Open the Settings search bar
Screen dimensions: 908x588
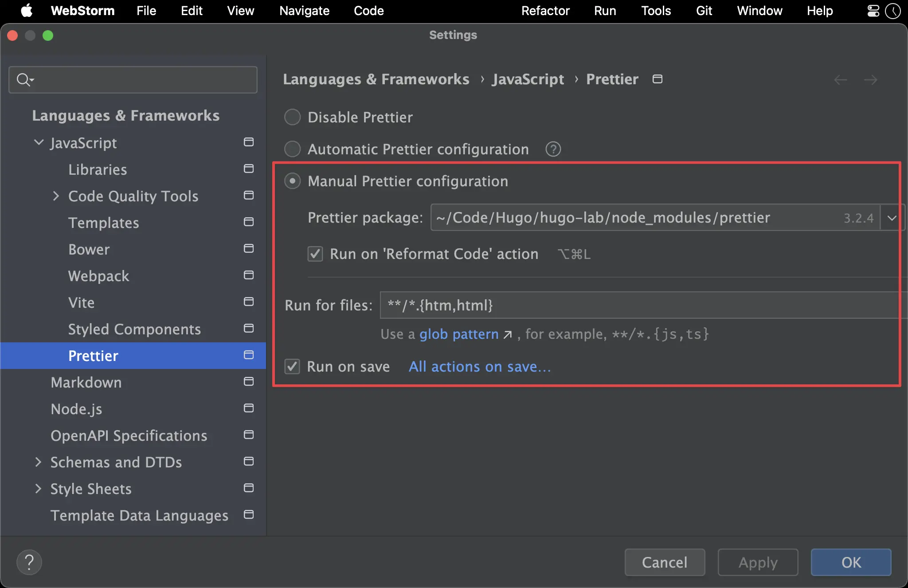click(x=133, y=79)
